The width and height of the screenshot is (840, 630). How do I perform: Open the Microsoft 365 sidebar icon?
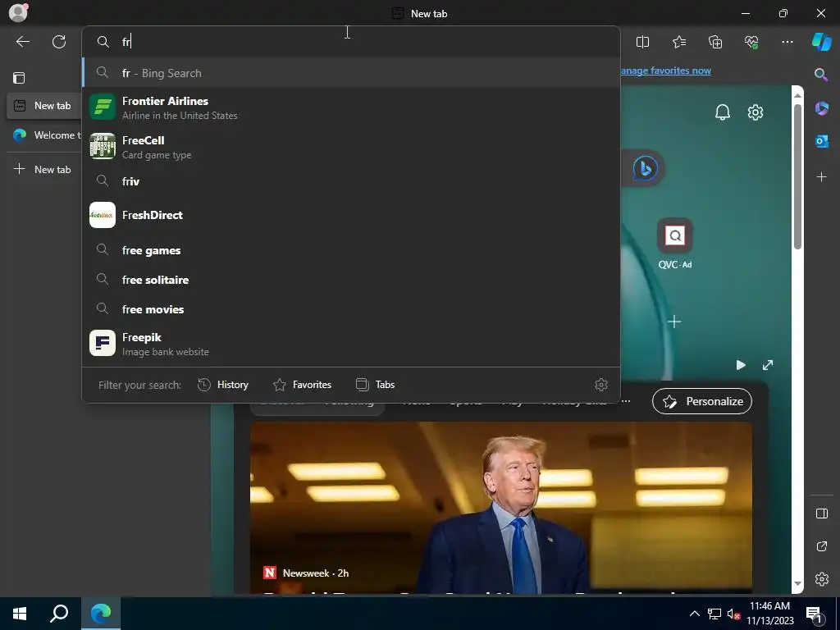click(x=821, y=108)
